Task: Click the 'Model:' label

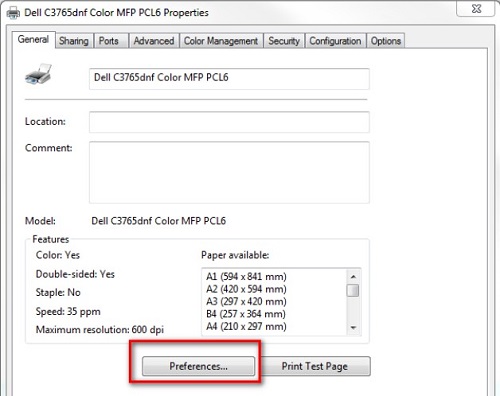Action: 40,221
